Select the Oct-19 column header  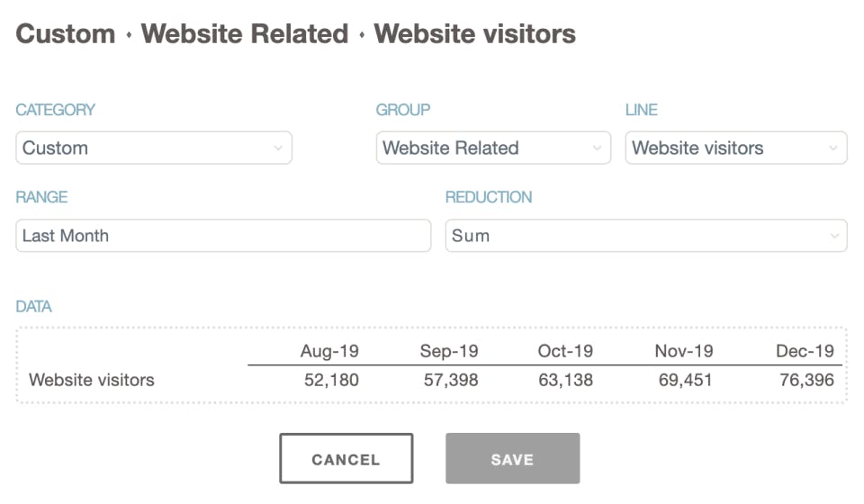[565, 351]
